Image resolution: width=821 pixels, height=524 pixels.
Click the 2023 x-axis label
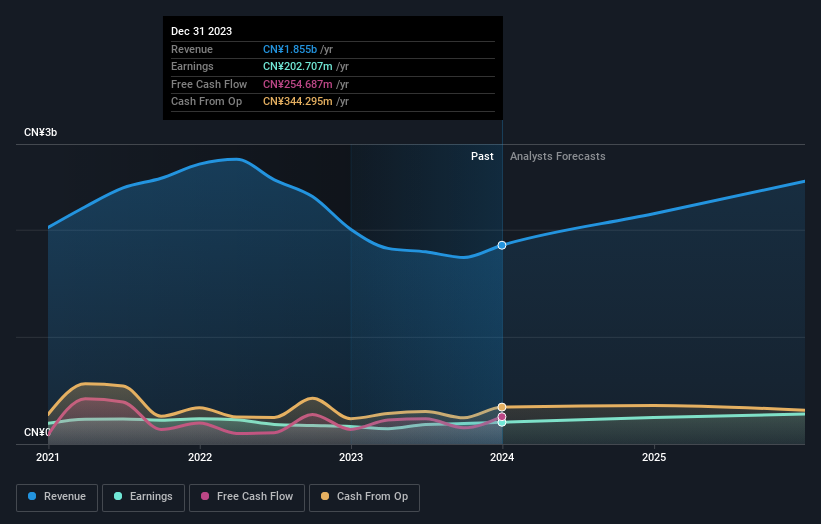[351, 458]
